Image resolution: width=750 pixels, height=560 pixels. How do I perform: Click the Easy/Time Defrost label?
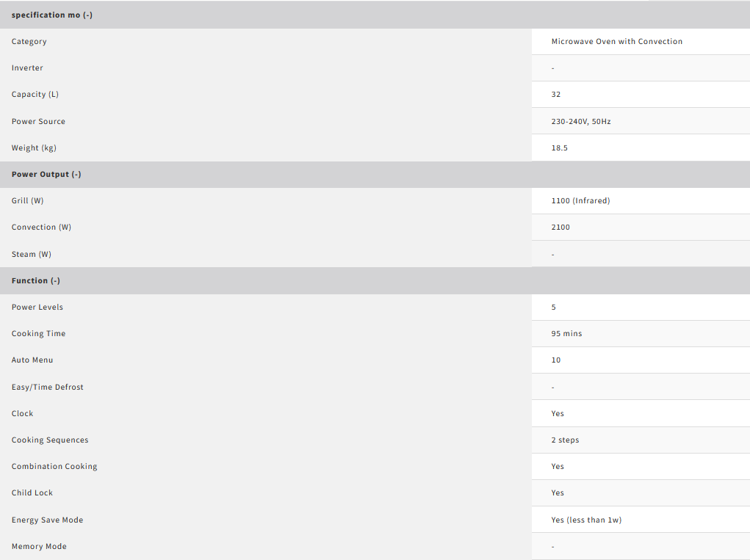coord(48,387)
